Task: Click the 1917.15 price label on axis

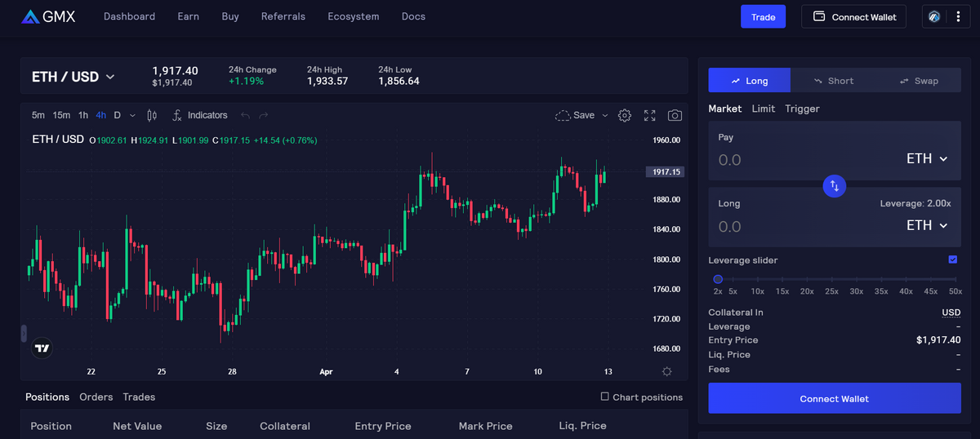Action: 665,172
